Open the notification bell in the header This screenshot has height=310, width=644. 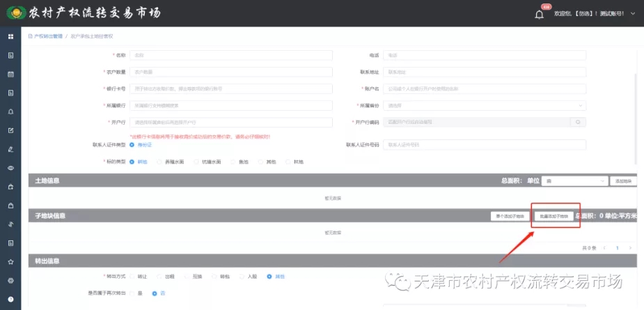coord(539,14)
